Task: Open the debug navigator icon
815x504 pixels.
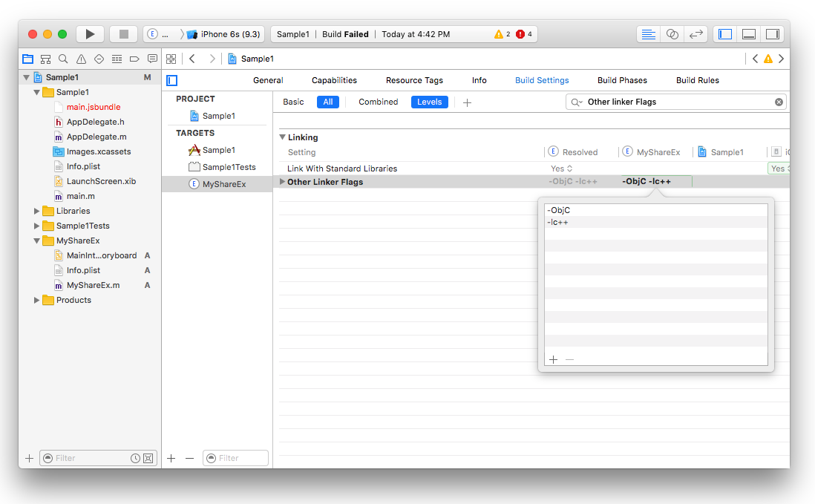Action: pos(117,59)
